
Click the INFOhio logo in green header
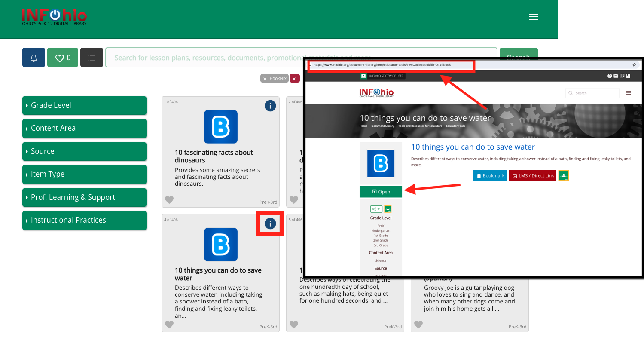[54, 17]
